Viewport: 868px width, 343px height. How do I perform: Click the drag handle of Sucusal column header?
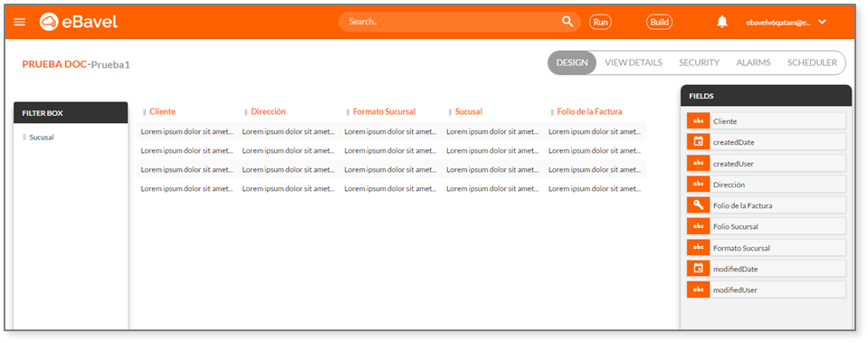click(x=450, y=112)
